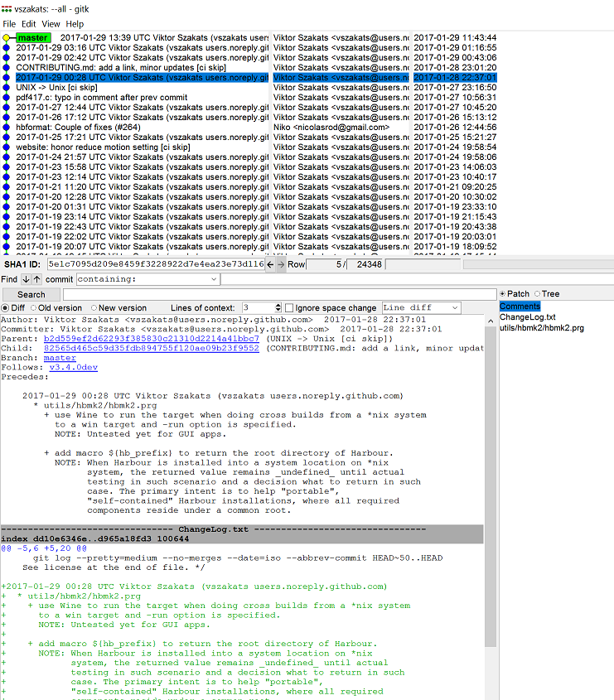Select commit 'website: honor reduce motion setting'
614x700 pixels.
(103, 147)
